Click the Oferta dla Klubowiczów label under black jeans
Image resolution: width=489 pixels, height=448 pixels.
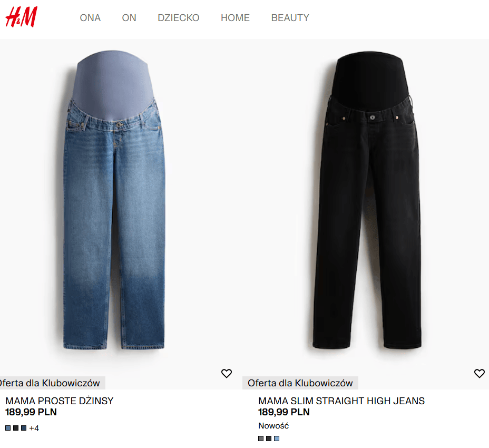point(300,383)
